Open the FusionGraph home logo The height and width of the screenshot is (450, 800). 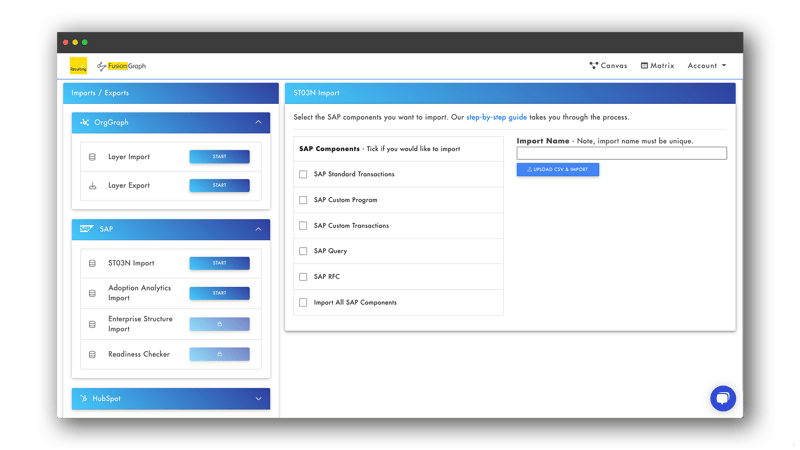tap(121, 66)
